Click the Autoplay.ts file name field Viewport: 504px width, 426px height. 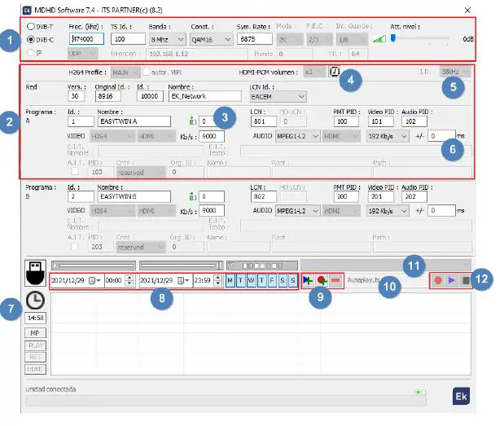point(387,280)
